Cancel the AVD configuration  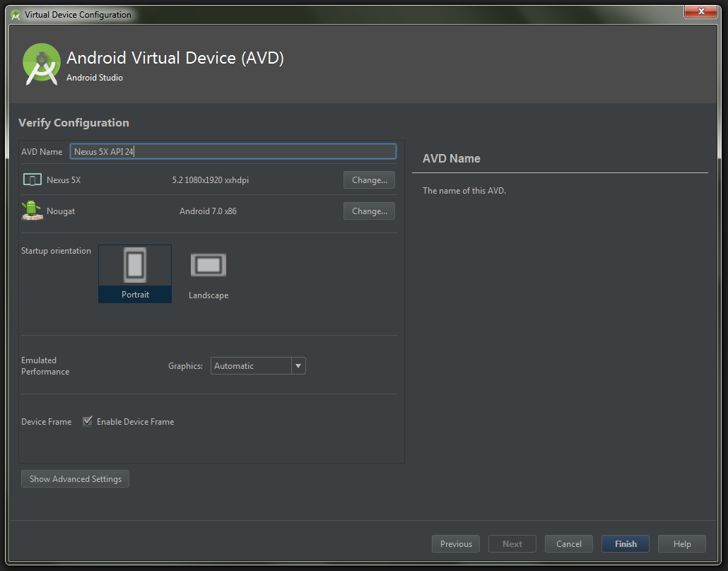pyautogui.click(x=569, y=543)
